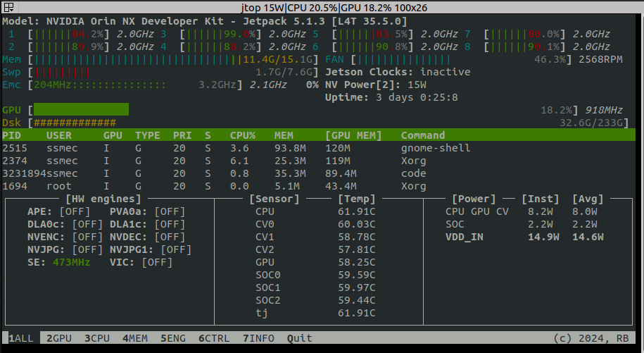Click the PRI column header
The height and width of the screenshot is (353, 644).
[x=182, y=135]
